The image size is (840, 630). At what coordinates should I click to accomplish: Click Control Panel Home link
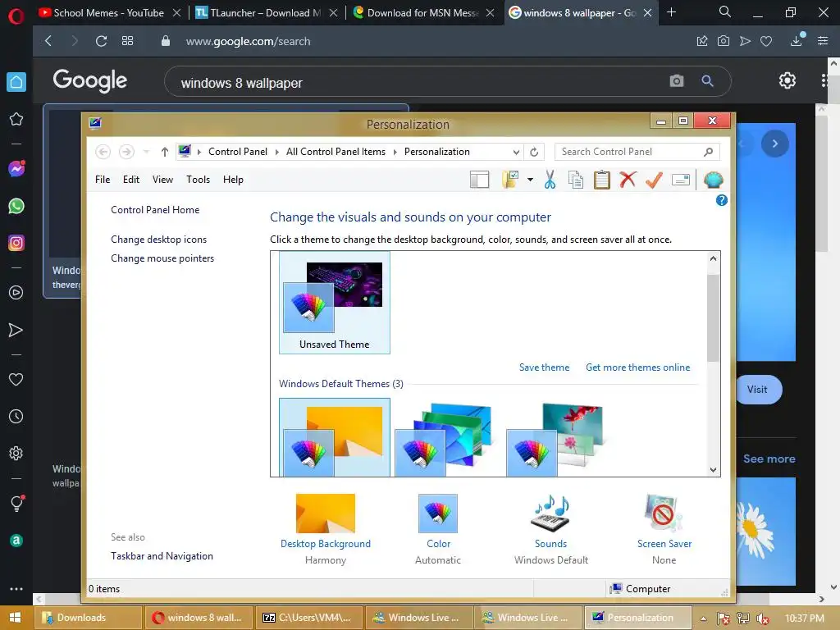[155, 210]
